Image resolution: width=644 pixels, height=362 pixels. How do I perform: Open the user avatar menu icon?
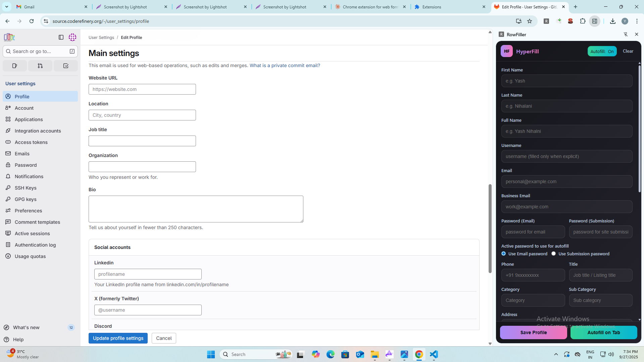tap(72, 37)
